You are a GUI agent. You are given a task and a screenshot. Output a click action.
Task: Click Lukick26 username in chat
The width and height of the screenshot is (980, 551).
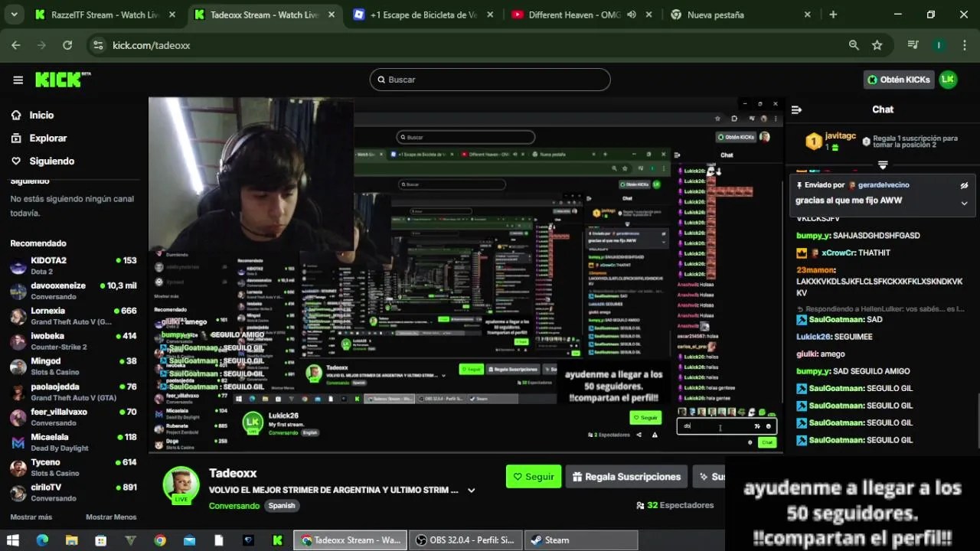814,337
